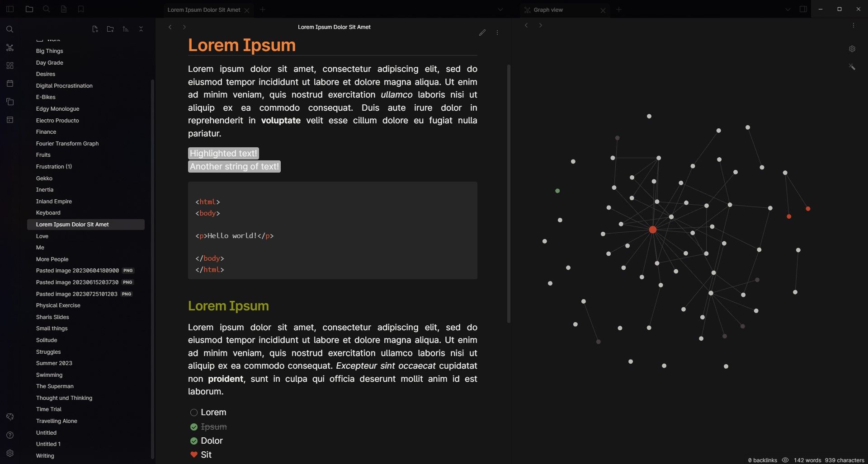Open a new tab with the plus button
Viewport: 868px width, 464px height.
click(263, 9)
